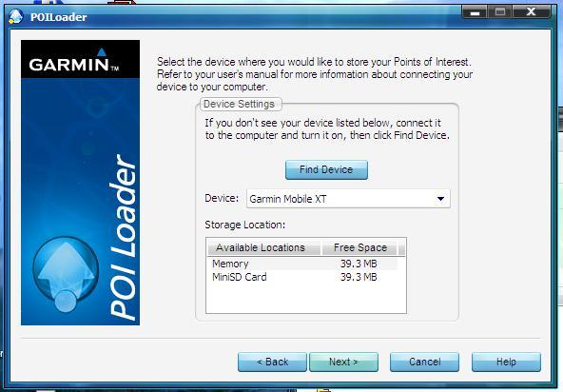This screenshot has width=563, height=392.
Task: Close the POILoader window
Action: click(531, 12)
